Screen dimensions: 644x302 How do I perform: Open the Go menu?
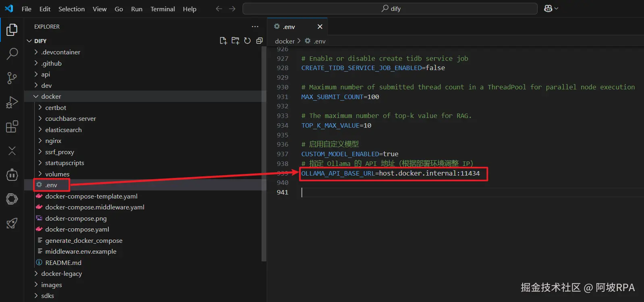click(119, 9)
